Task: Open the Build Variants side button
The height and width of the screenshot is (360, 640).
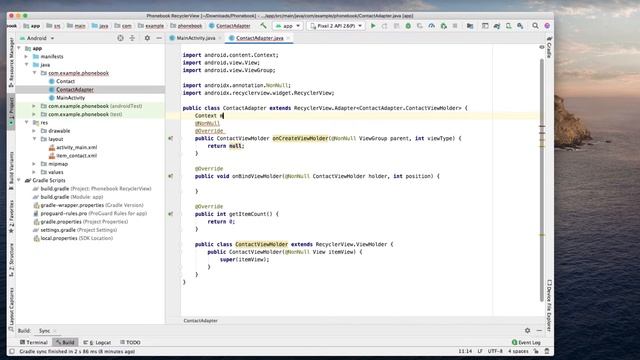Action: 11,171
